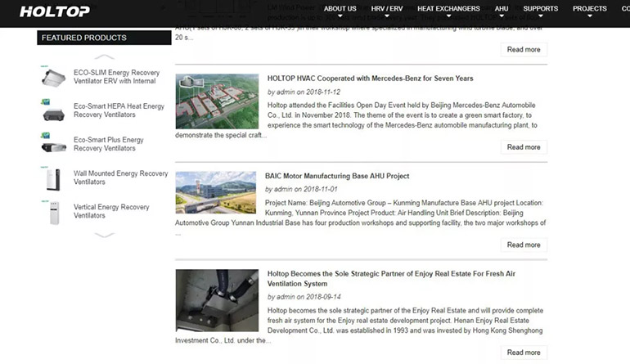The width and height of the screenshot is (630, 364).
Task: Click the Featured Products up chevron
Action: coord(105,56)
